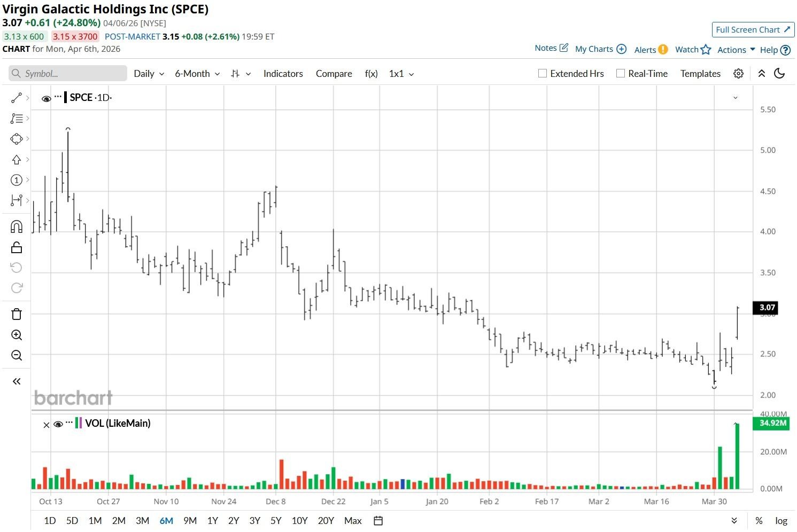Open the 6-Month period dropdown
The width and height of the screenshot is (797, 532).
[198, 74]
